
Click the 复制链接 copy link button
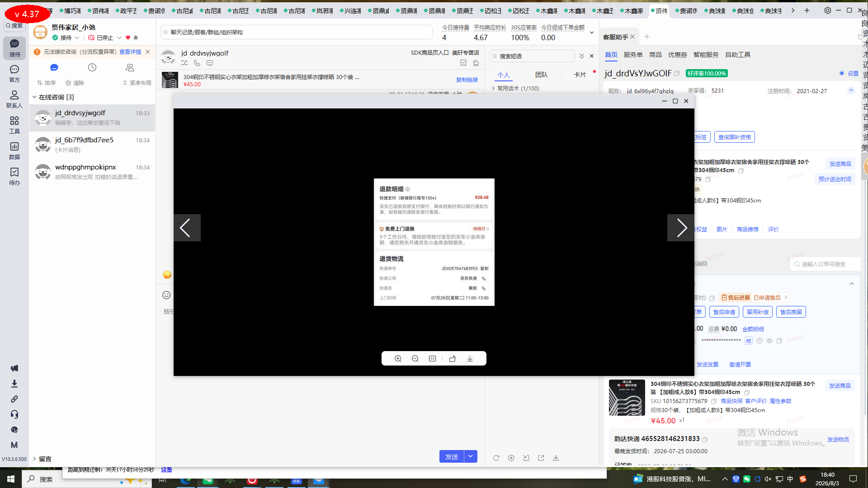[467, 80]
